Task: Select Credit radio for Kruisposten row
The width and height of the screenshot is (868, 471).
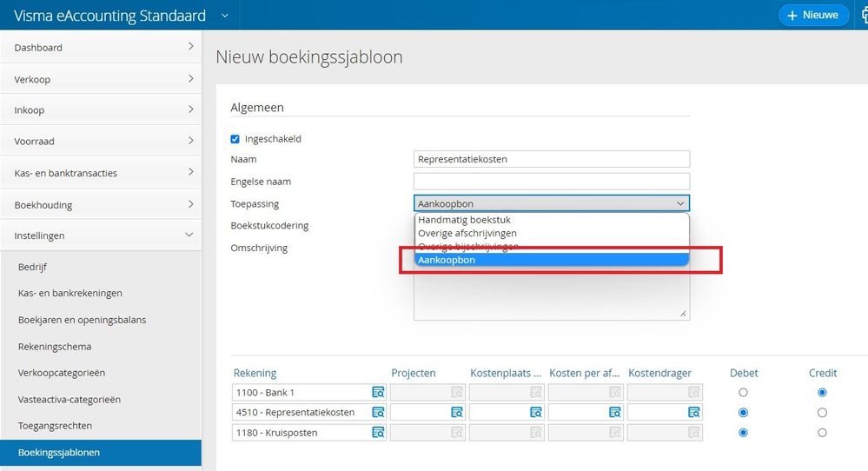Action: point(822,433)
